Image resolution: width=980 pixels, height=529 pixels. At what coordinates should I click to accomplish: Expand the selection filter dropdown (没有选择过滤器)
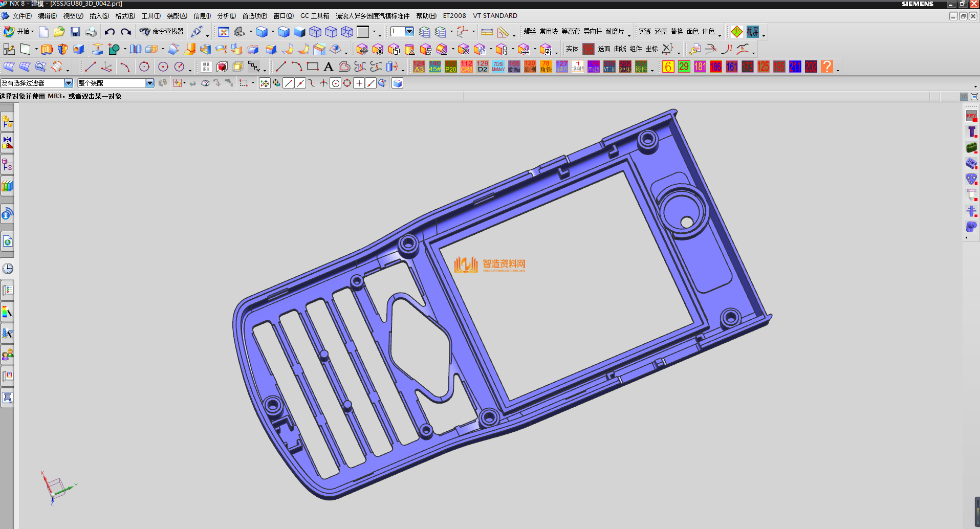[x=68, y=83]
